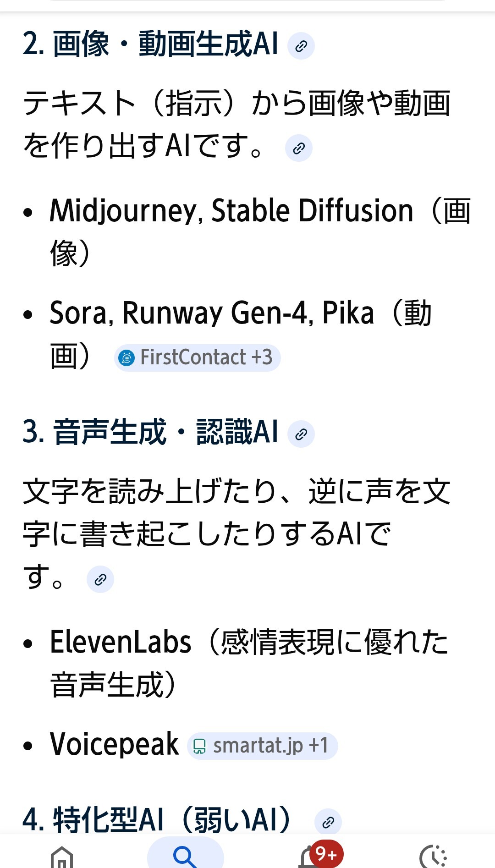Open the history clock icon in bottom bar
The width and height of the screenshot is (495, 868).
coord(433,856)
